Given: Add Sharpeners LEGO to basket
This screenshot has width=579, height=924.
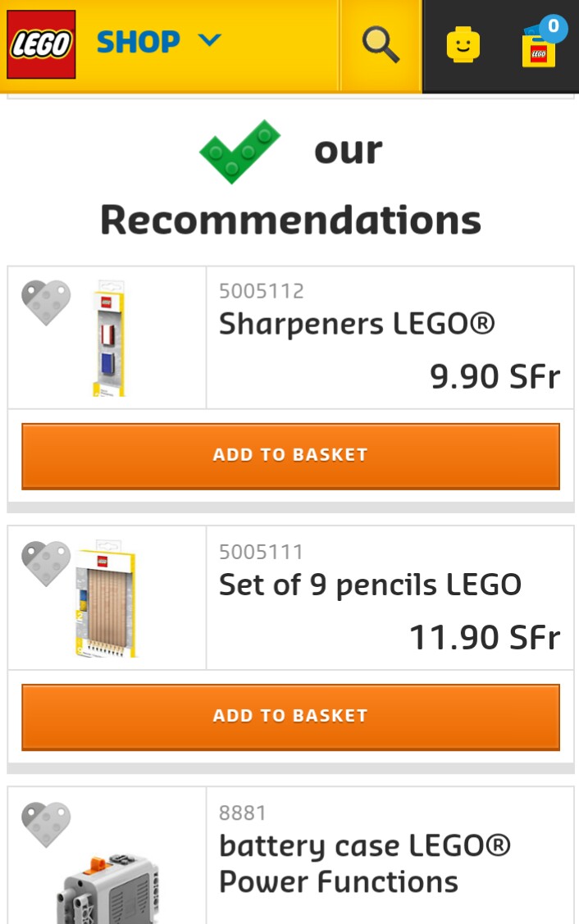Looking at the screenshot, I should [x=290, y=456].
